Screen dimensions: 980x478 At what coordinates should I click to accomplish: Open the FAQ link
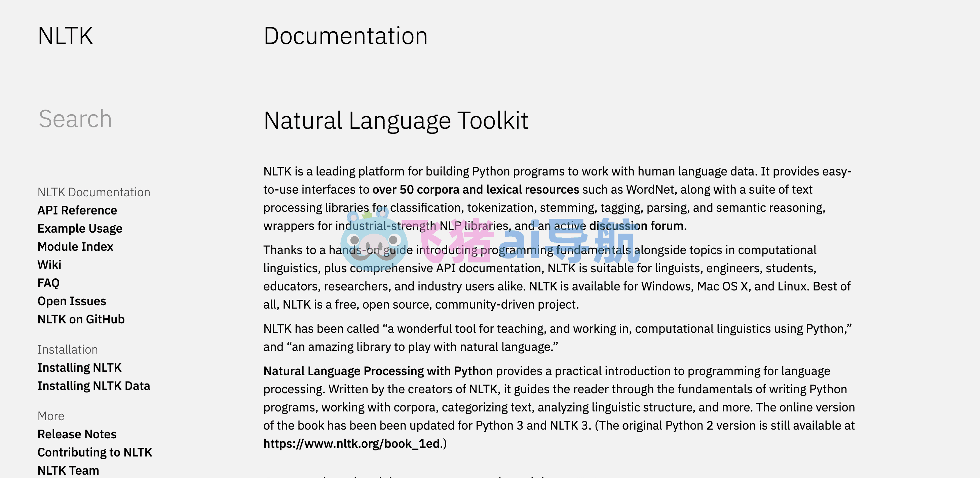pos(49,283)
